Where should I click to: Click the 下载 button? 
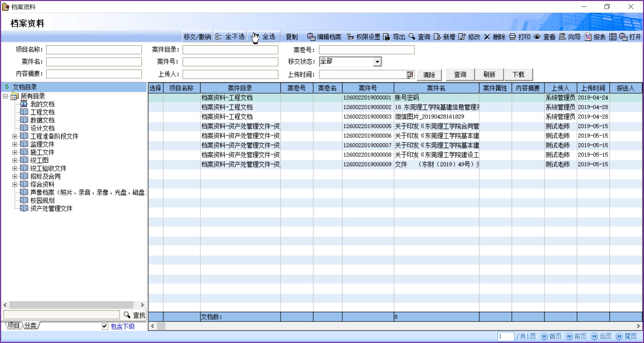click(x=518, y=75)
